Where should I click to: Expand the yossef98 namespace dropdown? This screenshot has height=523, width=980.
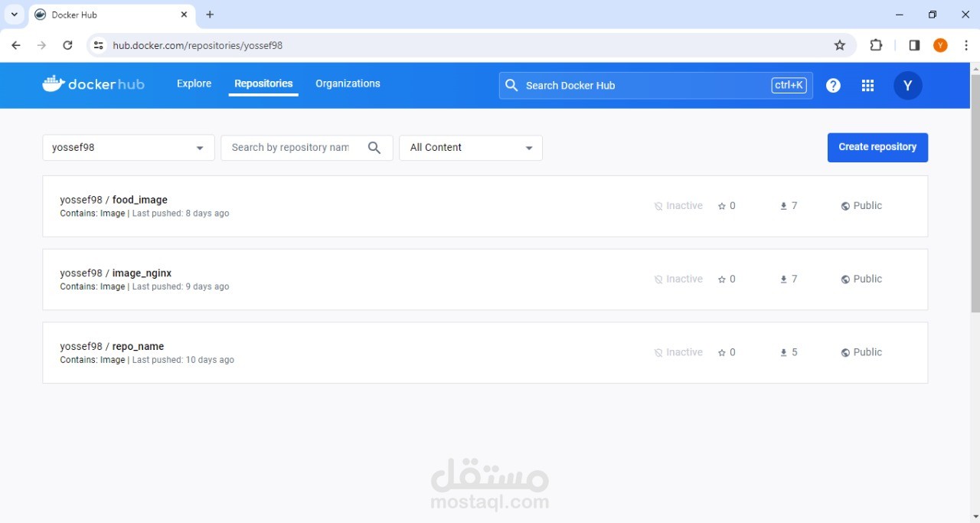click(x=129, y=148)
